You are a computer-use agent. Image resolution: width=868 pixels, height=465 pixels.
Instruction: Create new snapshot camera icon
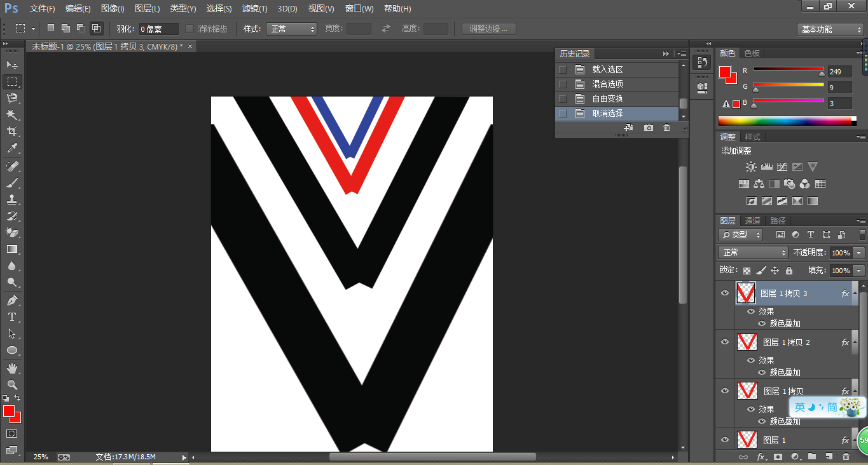point(648,128)
